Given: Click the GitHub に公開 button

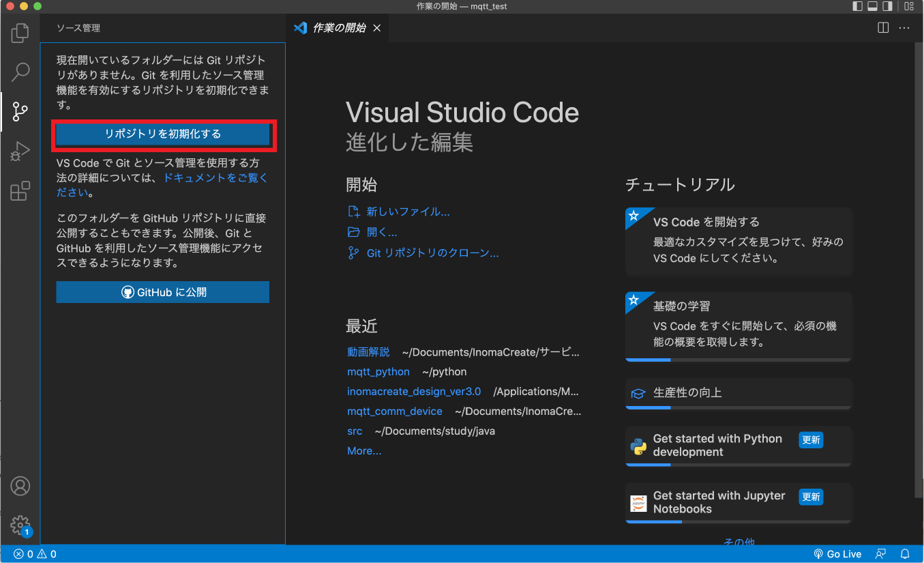Looking at the screenshot, I should [163, 292].
